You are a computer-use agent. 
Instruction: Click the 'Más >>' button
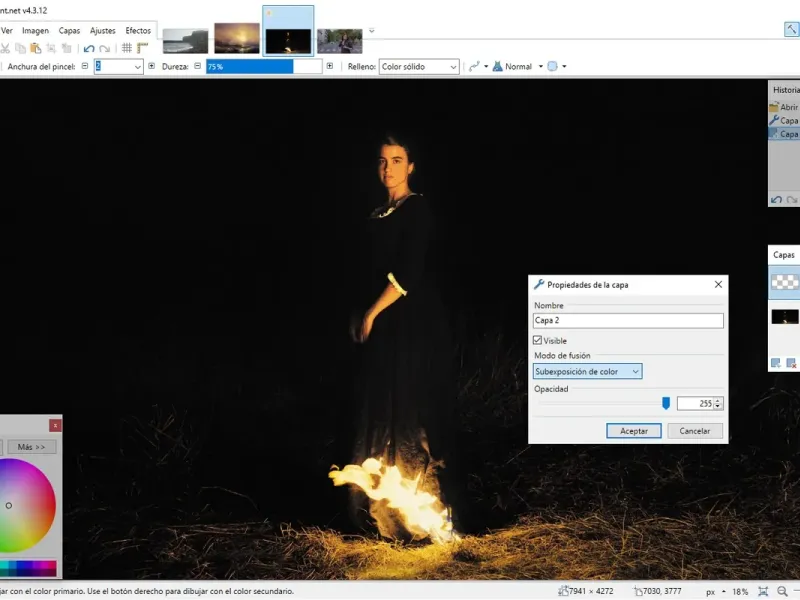(x=32, y=447)
